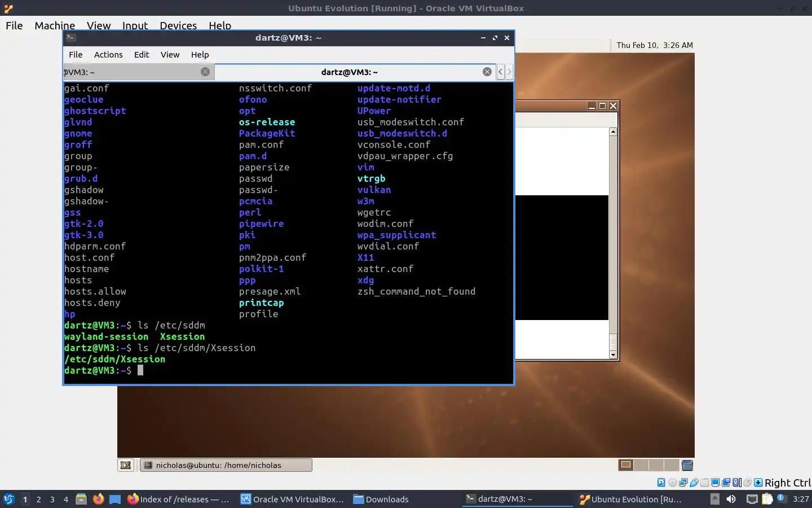Click the show desktop quick-launch icon
The image size is (812, 508).
(x=115, y=499)
